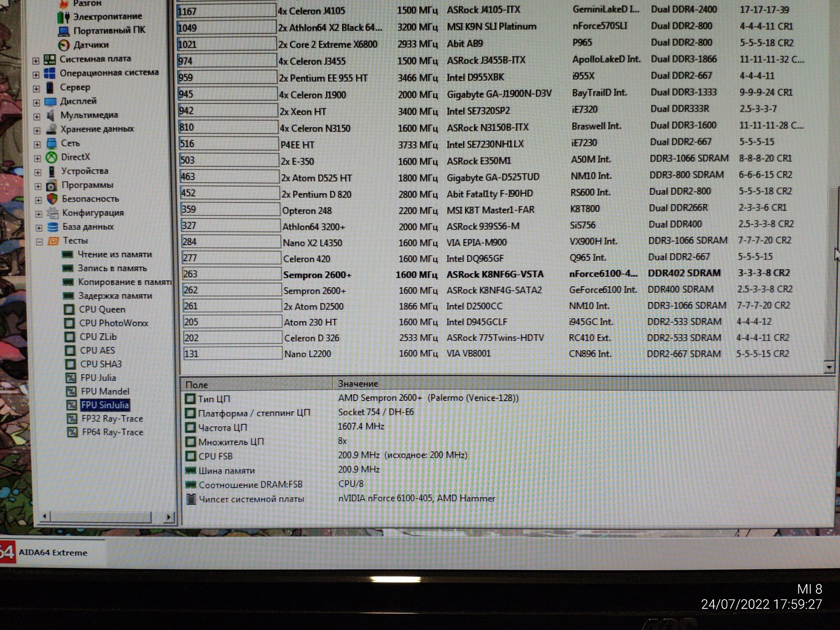Select the Opteron 248 result row
This screenshot has height=630, width=840.
[487, 209]
